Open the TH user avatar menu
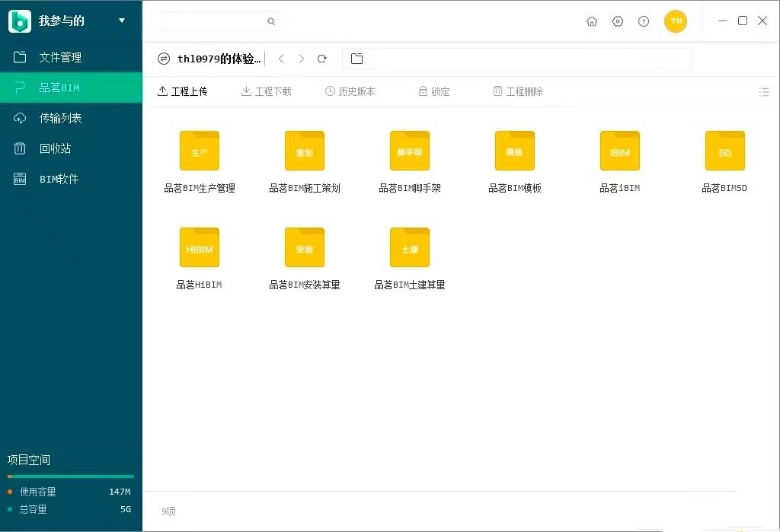This screenshot has width=780, height=532. coord(676,21)
